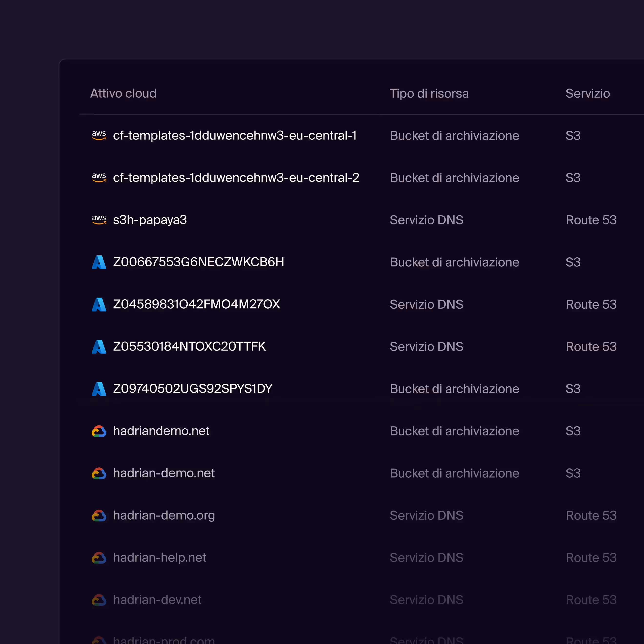
Task: Click Azure icon beside Z05530184NTOXC20TTFK
Action: 99,347
